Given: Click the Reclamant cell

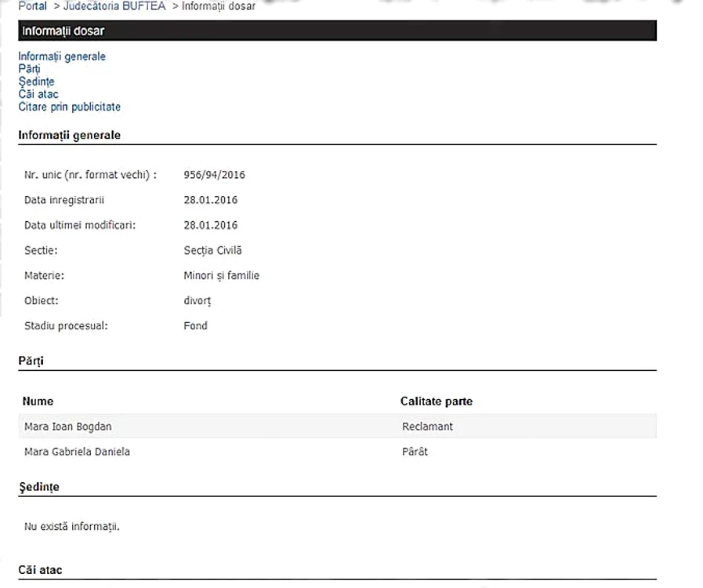Looking at the screenshot, I should pos(427,426).
